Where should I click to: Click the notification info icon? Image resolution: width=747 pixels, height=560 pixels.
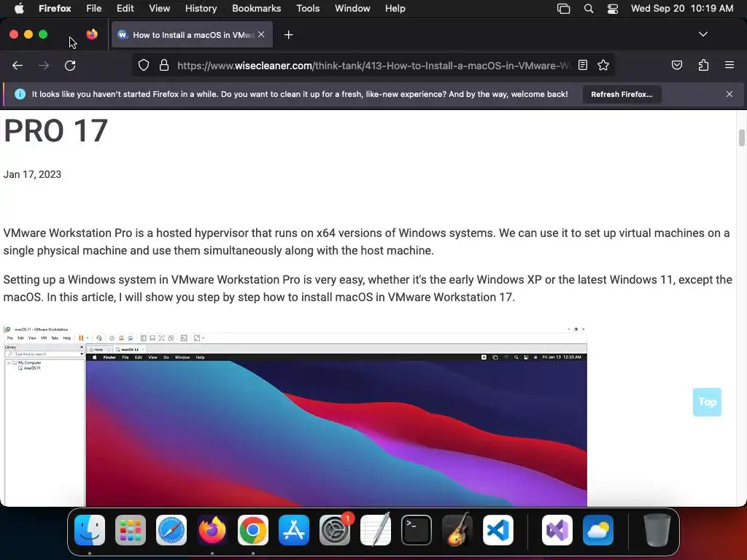pos(20,94)
